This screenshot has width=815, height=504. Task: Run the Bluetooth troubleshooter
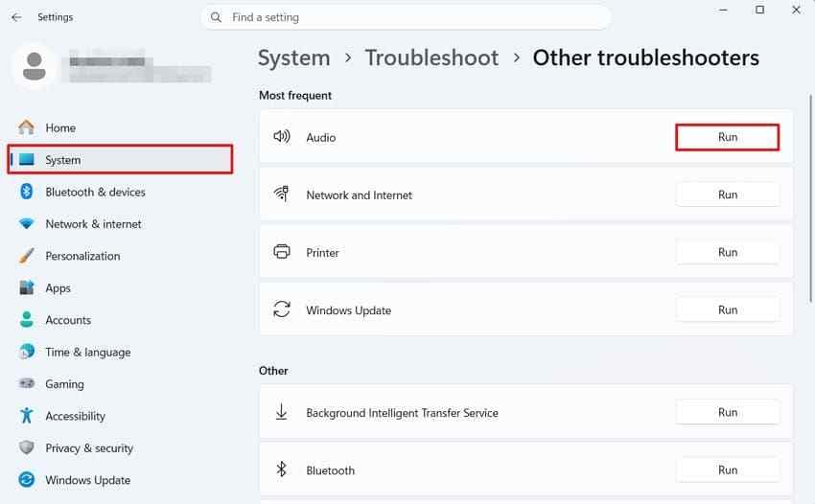pyautogui.click(x=727, y=470)
